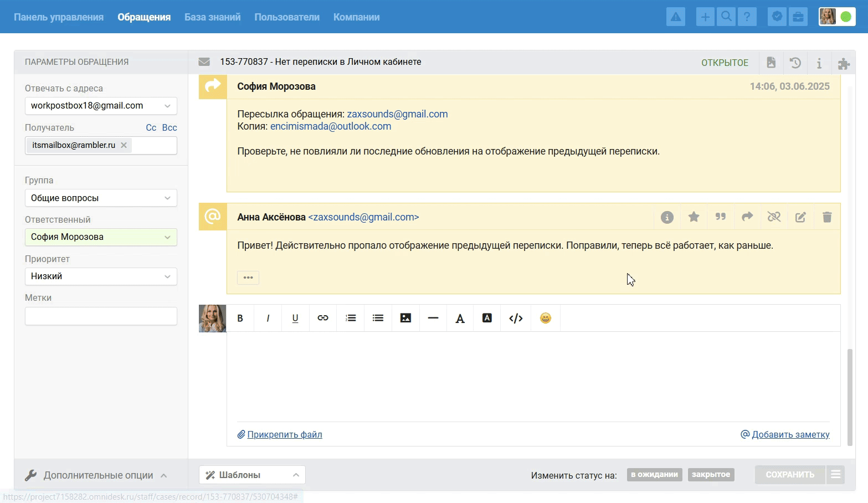The height and width of the screenshot is (503, 868).
Task: Open the Пользователи menu item
Action: [287, 17]
